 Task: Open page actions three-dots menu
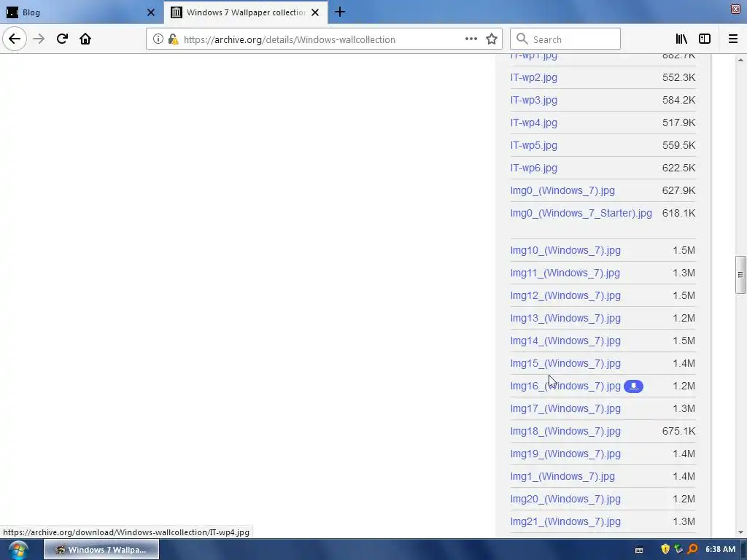coord(471,39)
